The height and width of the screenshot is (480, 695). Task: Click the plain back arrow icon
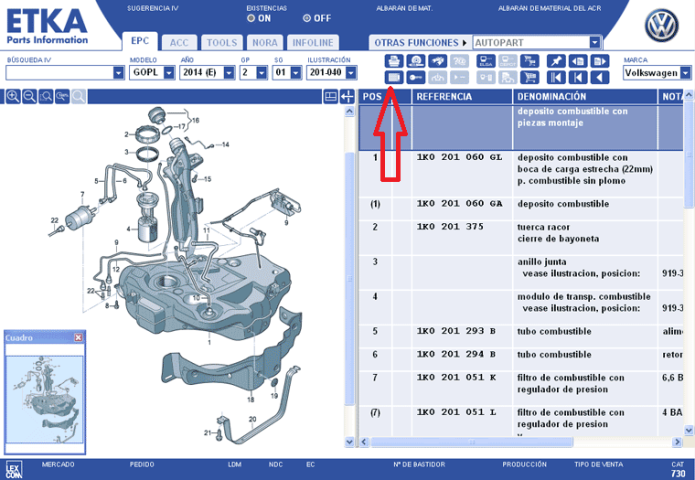click(600, 78)
